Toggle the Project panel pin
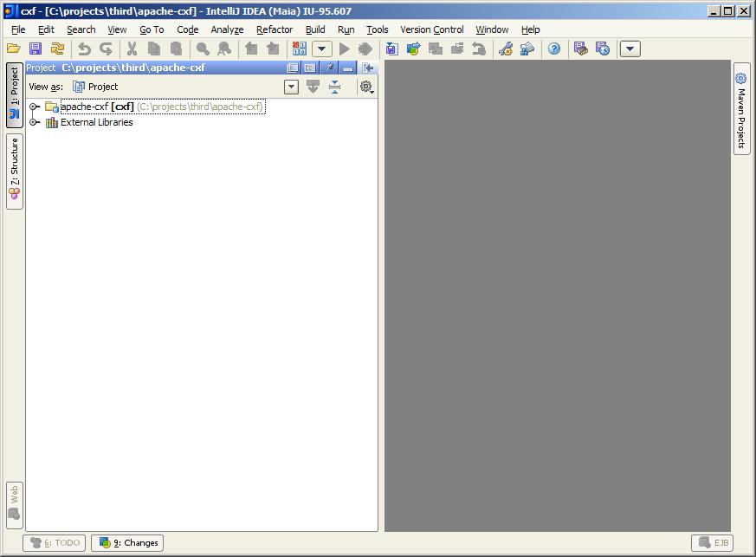756x557 pixels. 329,68
